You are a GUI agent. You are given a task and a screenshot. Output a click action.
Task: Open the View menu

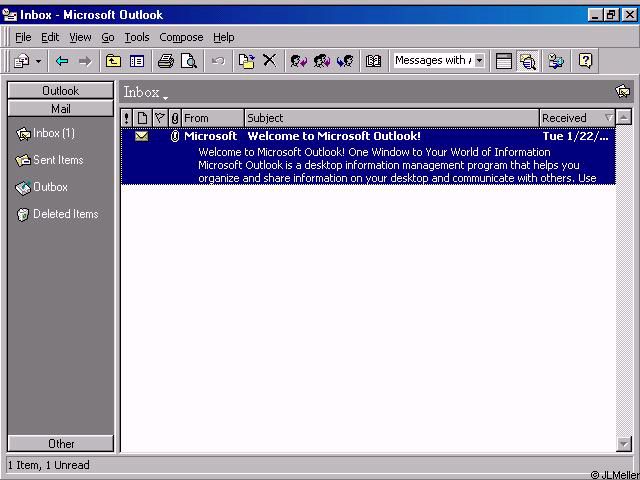click(80, 37)
